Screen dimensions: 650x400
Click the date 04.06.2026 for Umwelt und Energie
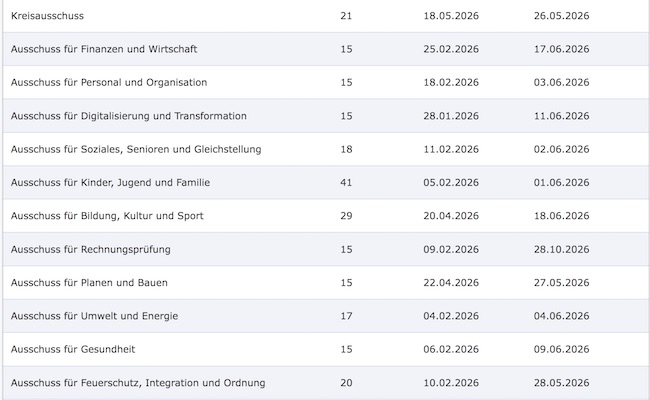pyautogui.click(x=561, y=316)
